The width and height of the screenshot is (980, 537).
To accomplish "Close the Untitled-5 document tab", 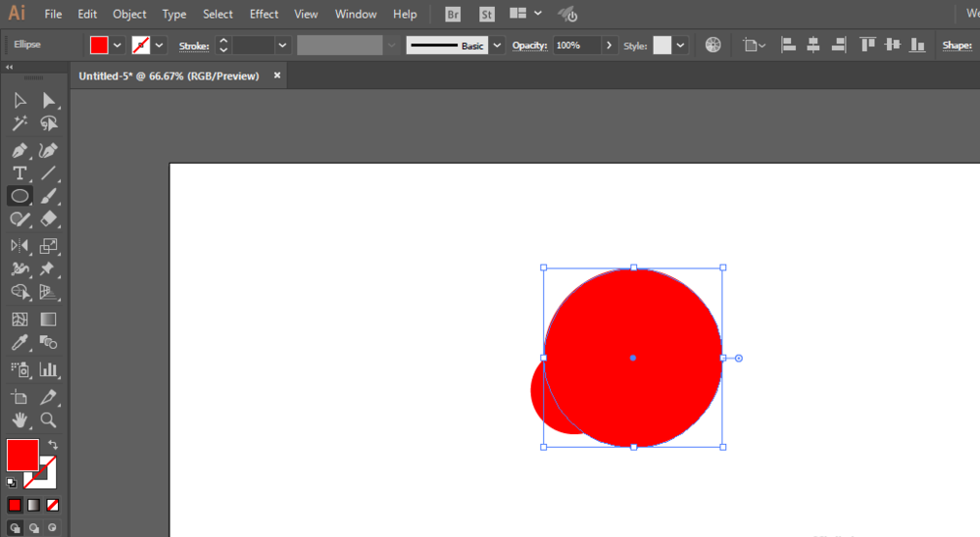I will 277,75.
